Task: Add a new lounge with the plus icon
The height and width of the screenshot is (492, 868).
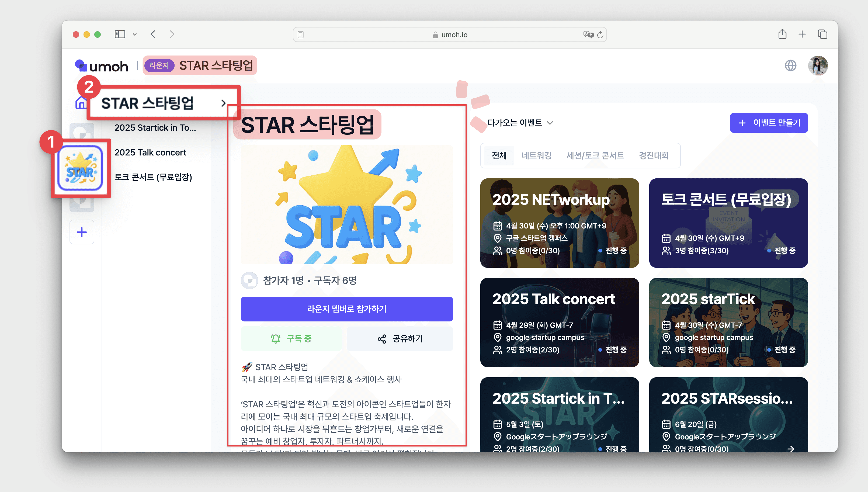Action: click(82, 232)
